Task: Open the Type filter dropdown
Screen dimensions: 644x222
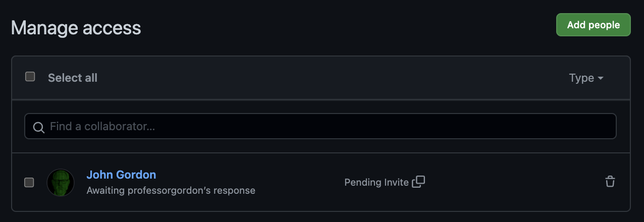Action: click(x=586, y=78)
